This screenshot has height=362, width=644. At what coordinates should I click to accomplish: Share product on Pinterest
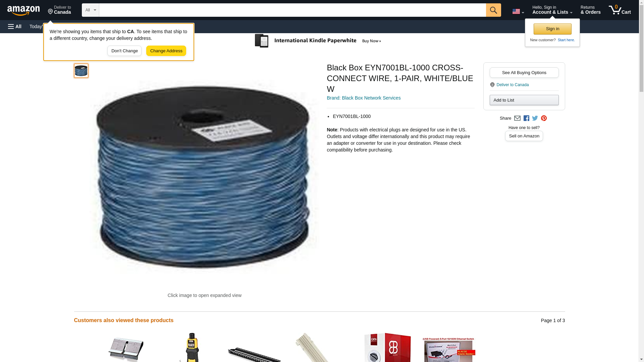pos(544,118)
